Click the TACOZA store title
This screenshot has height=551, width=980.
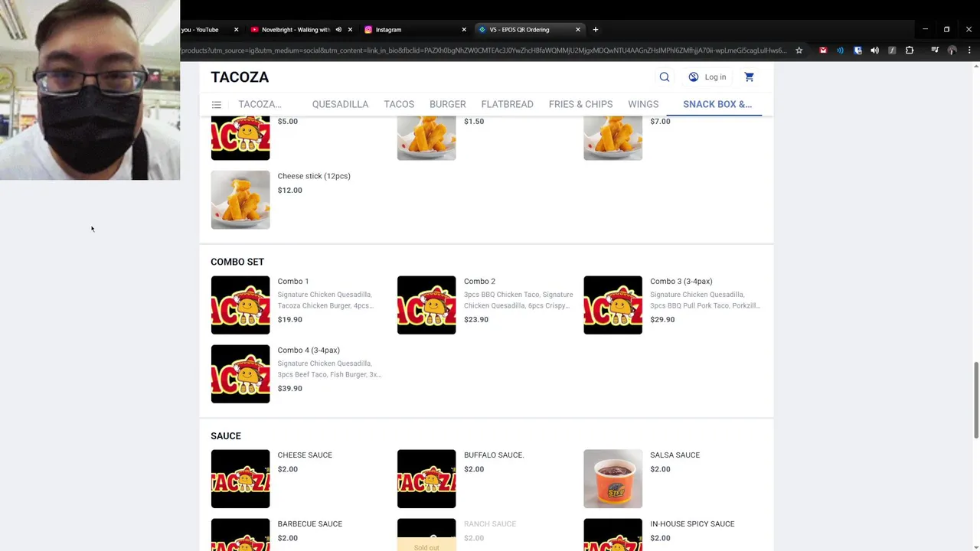240,77
